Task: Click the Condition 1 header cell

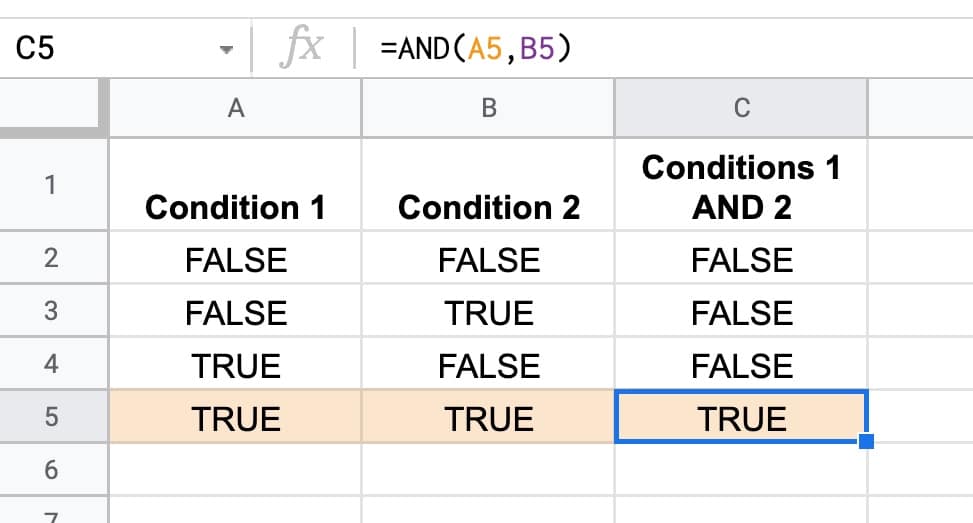Action: coord(236,184)
